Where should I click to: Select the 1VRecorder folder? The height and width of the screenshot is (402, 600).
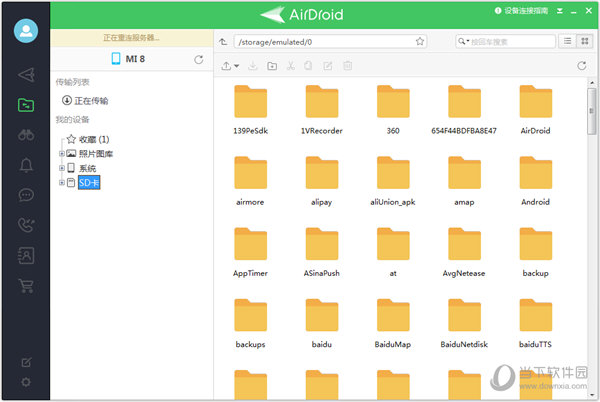(322, 110)
